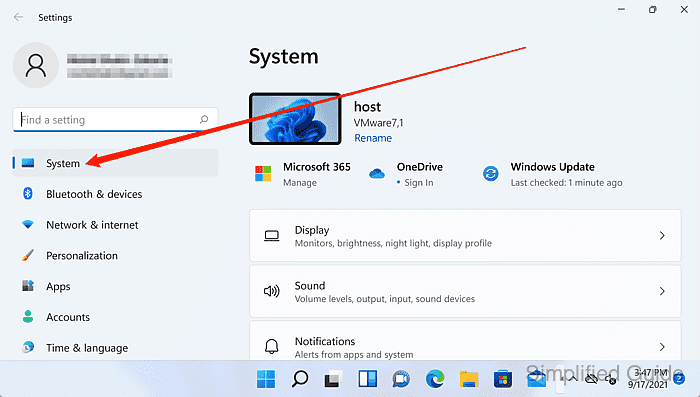This screenshot has width=700, height=397.
Task: Open the Display settings row
Action: click(465, 235)
